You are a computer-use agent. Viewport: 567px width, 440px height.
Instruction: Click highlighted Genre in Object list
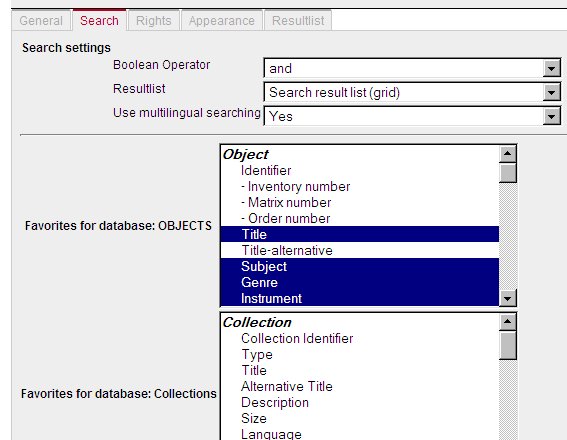coord(359,282)
